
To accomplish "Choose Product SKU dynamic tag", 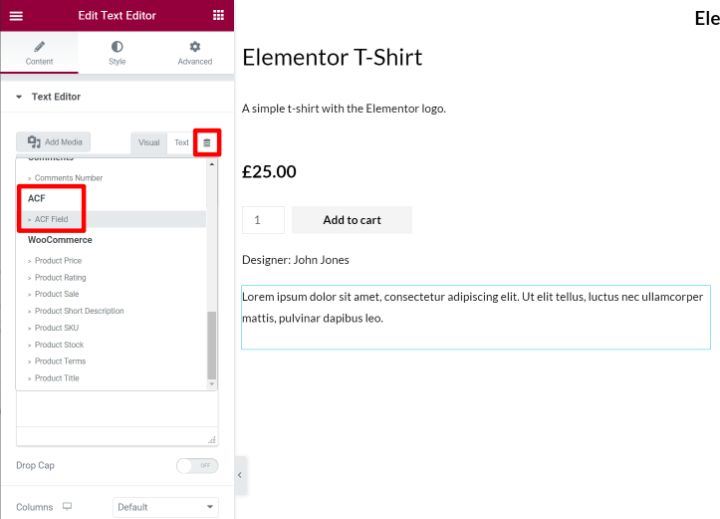I will click(x=56, y=328).
